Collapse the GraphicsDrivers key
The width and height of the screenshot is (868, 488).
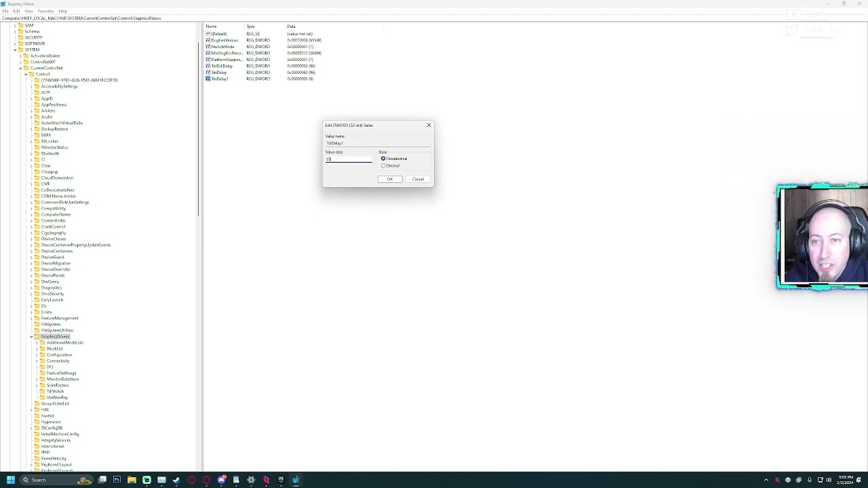31,336
